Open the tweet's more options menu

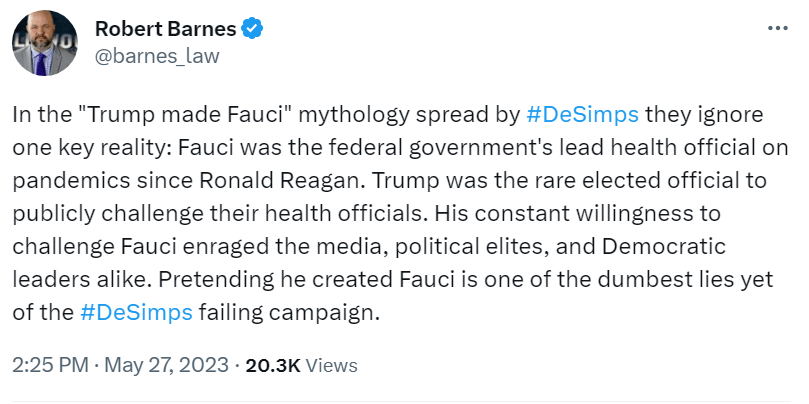771,29
